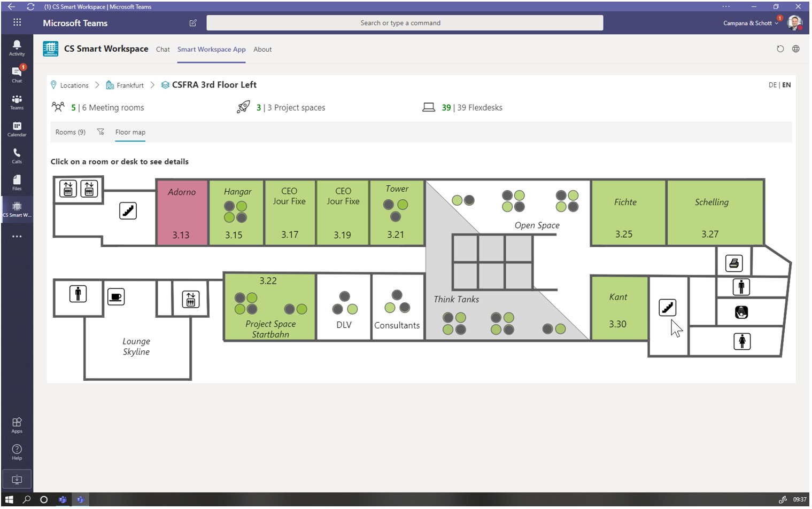
Task: Open Windows search on taskbar
Action: click(27, 499)
